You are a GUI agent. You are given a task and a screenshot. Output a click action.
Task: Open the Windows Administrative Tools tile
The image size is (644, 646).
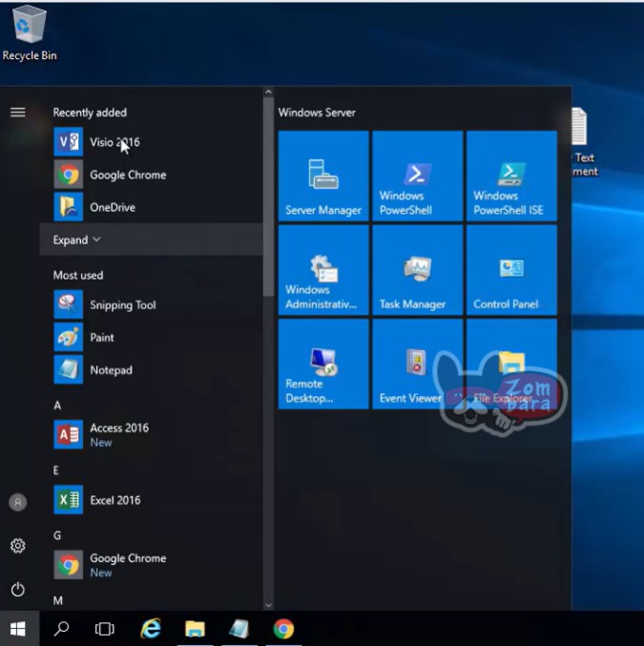tap(323, 270)
